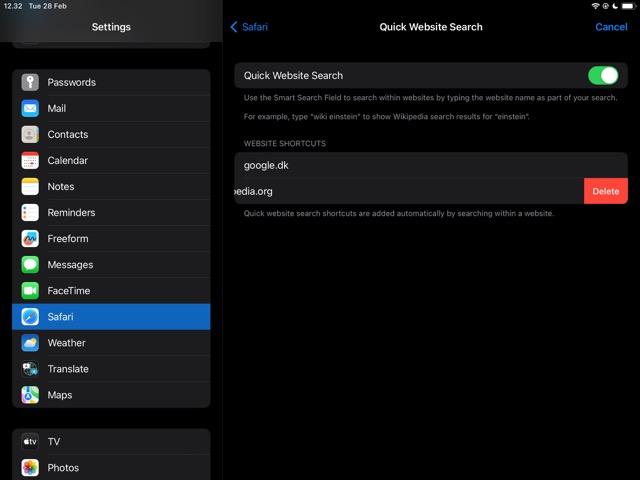Open Reminders settings
This screenshot has height=480, width=640.
(x=71, y=213)
